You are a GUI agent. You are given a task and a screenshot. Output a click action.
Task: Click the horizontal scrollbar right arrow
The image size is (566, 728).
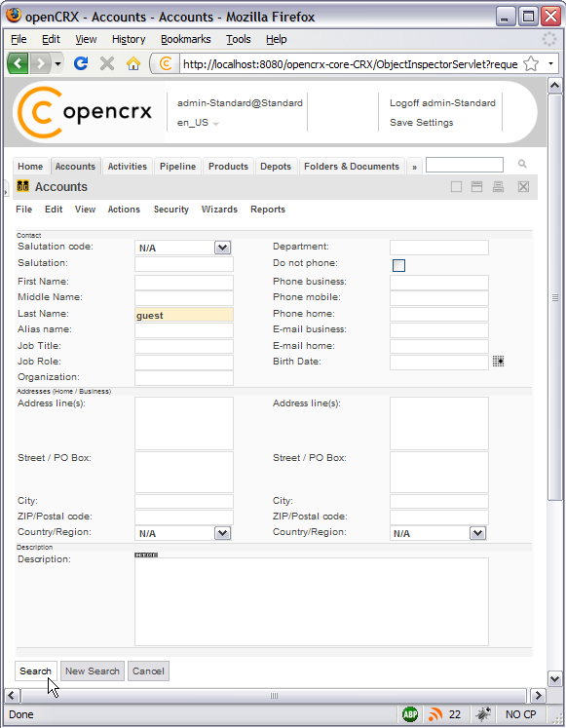(538, 696)
